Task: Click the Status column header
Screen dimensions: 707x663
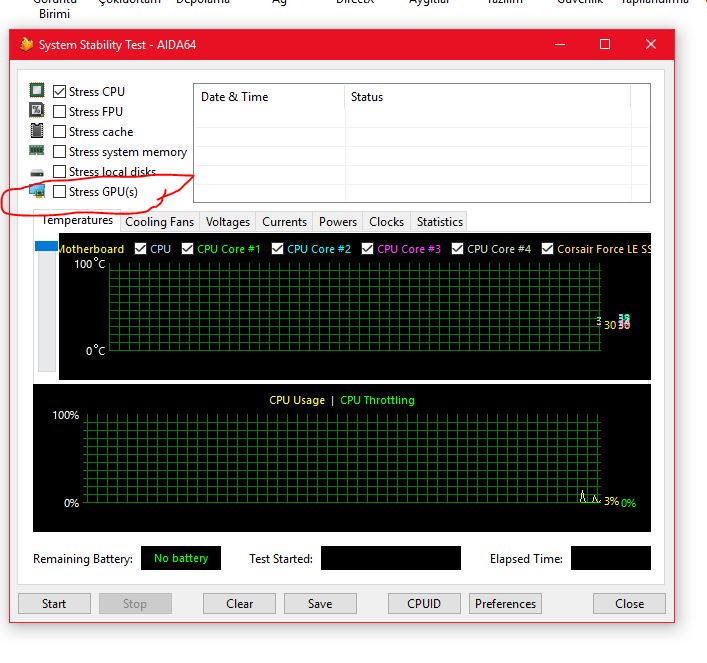Action: (x=488, y=97)
